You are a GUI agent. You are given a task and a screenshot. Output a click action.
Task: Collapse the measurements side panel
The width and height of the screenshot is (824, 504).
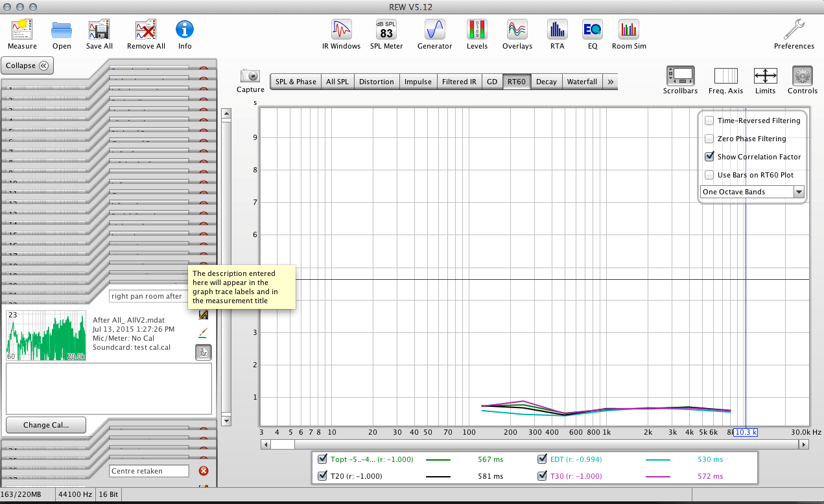pyautogui.click(x=28, y=65)
